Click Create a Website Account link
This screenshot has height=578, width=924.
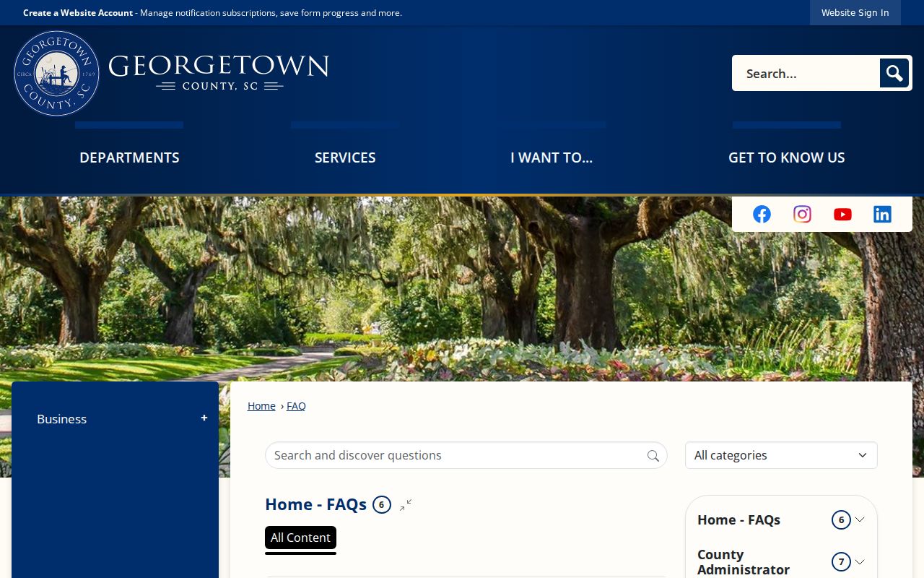tap(78, 13)
